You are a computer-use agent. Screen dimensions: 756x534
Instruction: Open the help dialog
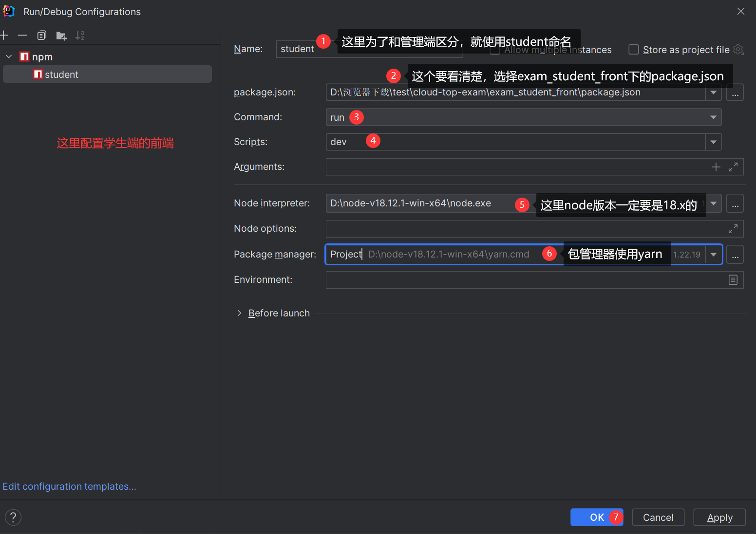(13, 517)
